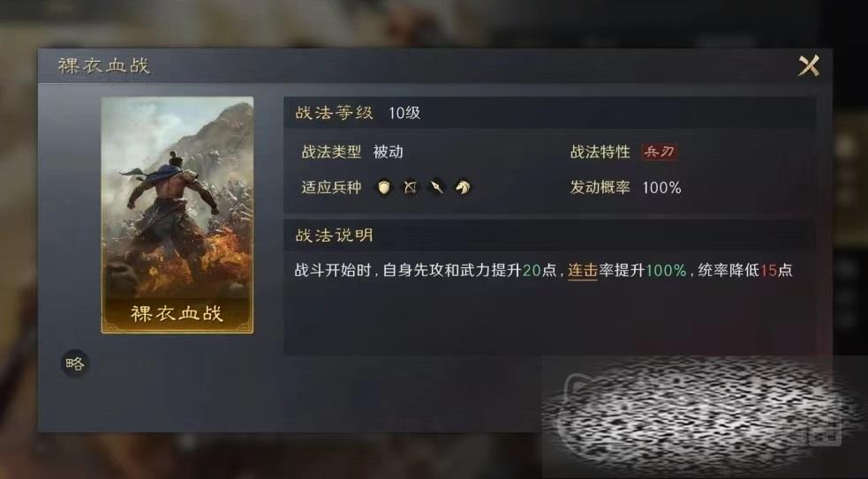This screenshot has width=868, height=479.
Task: Click the 10级 level value
Action: (404, 113)
